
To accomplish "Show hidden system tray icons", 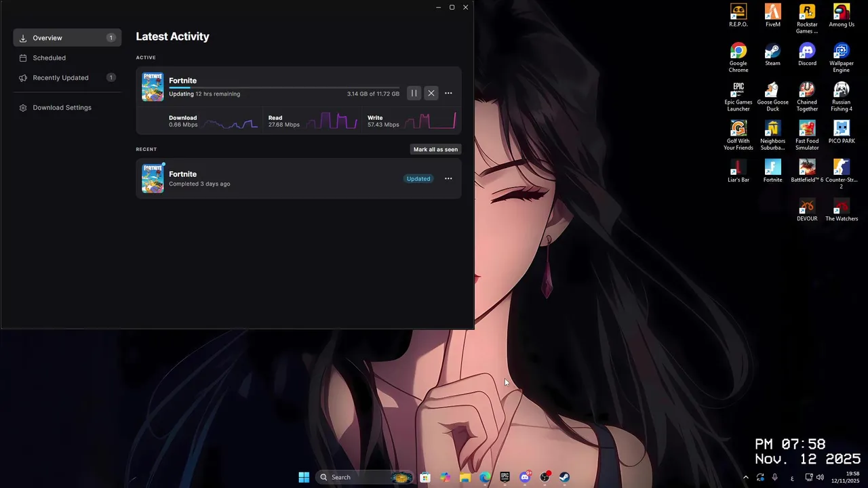I will tap(746, 477).
